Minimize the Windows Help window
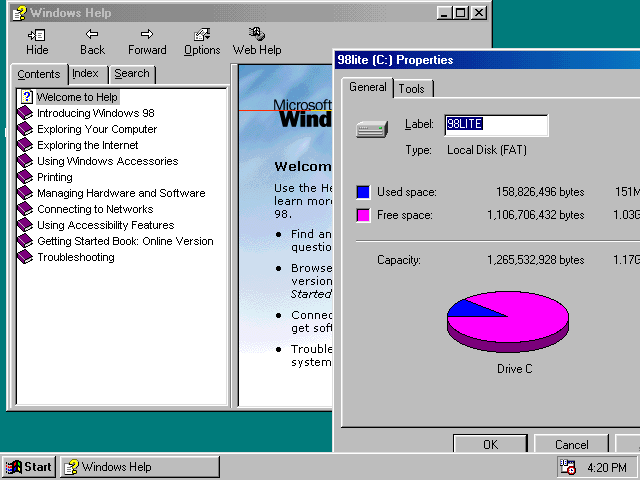Viewport: 640px width, 480px height. (444, 13)
